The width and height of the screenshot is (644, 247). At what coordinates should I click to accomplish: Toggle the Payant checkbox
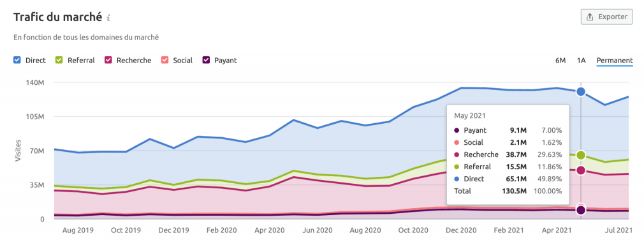pos(206,61)
